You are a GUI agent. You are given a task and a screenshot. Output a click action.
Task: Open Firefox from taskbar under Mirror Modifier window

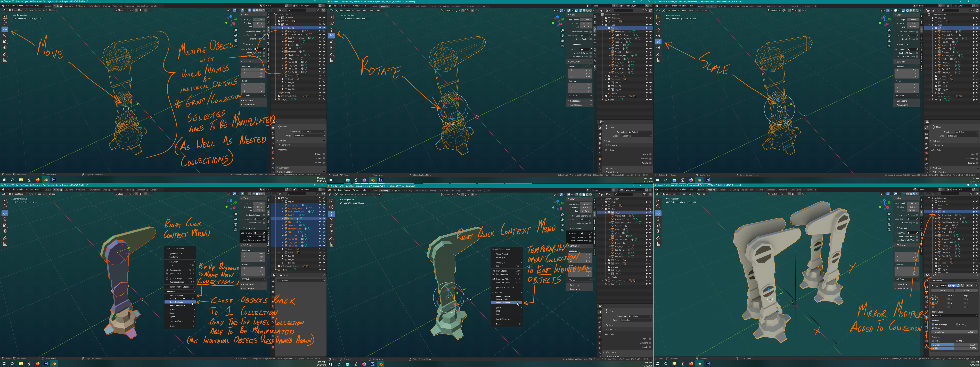[691, 364]
